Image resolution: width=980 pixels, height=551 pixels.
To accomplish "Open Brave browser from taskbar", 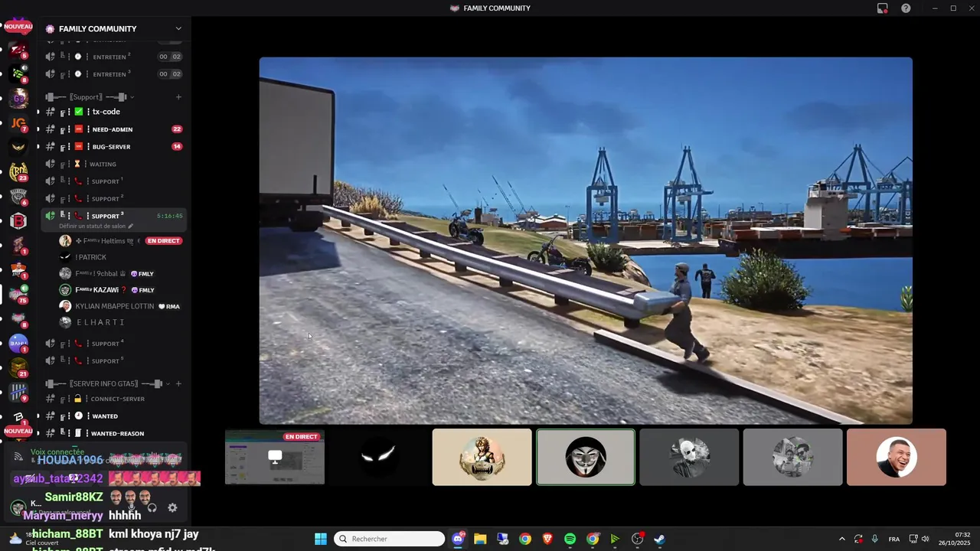I will 547,539.
